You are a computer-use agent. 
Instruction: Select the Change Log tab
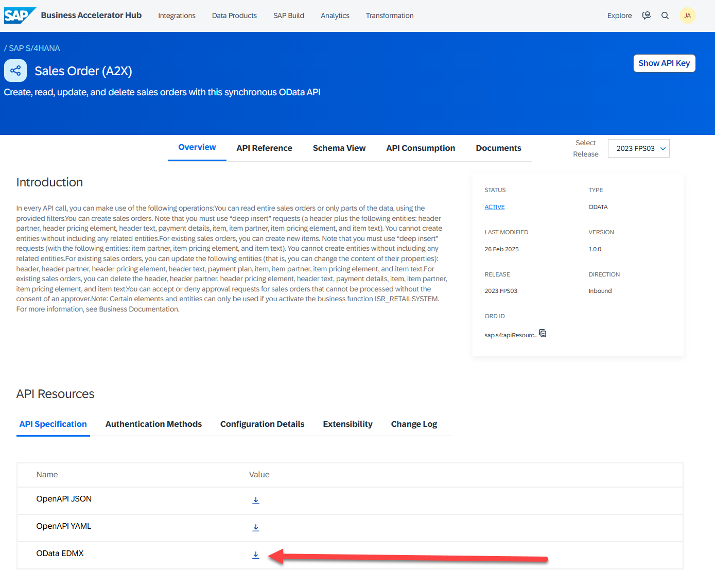(x=414, y=424)
